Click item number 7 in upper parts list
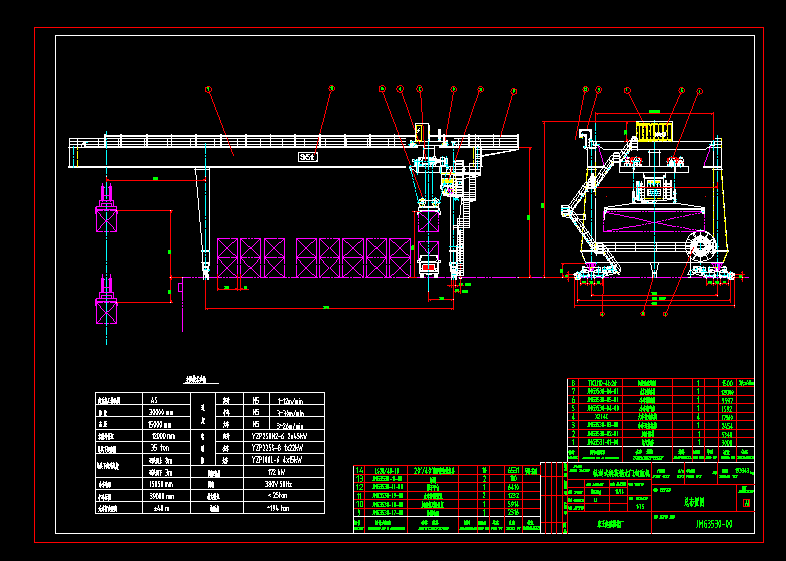 573,392
